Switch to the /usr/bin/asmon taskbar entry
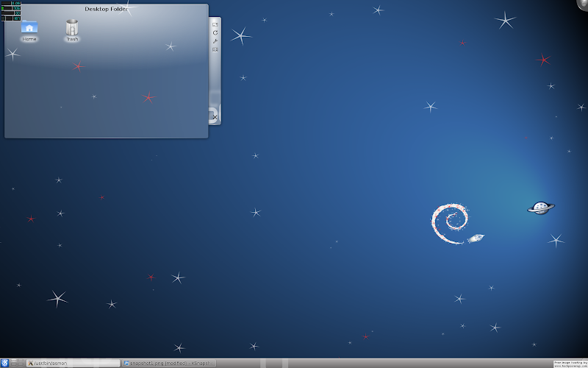Viewport: 588px width, 368px height. (x=73, y=363)
